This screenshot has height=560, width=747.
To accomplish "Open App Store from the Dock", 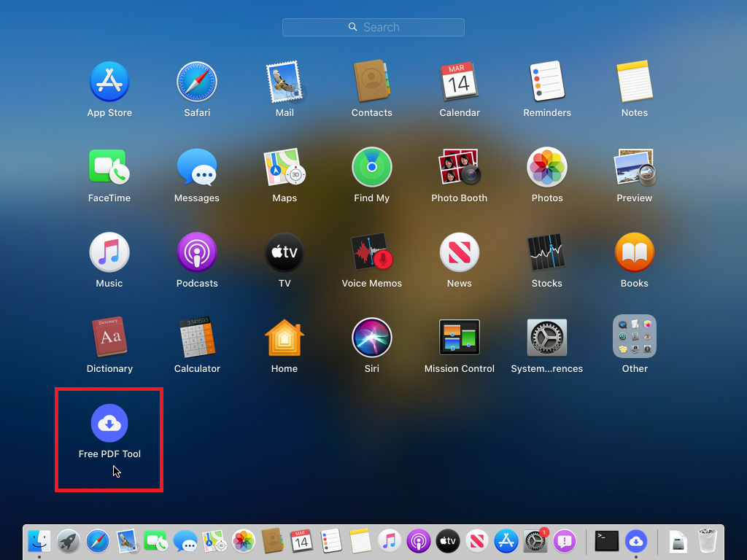I will click(x=506, y=542).
